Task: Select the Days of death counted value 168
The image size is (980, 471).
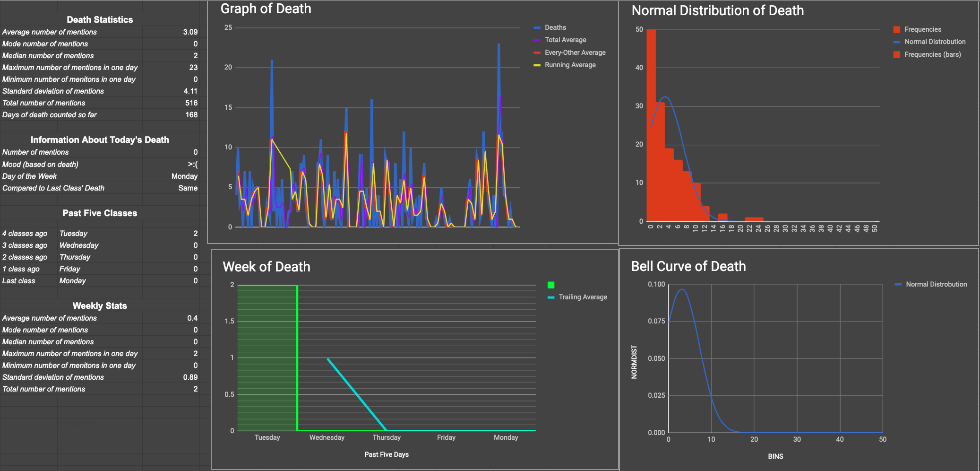Action: (191, 114)
